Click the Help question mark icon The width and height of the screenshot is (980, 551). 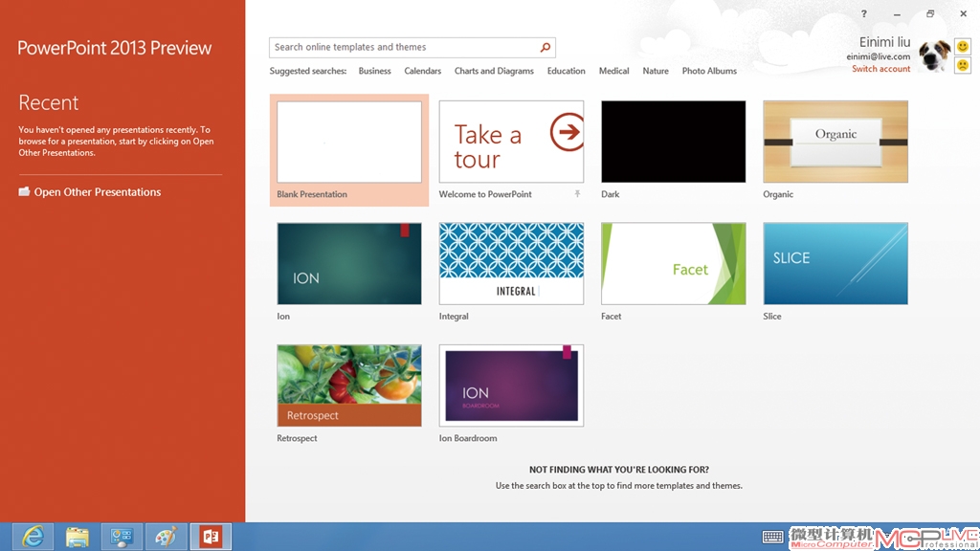[x=864, y=13]
